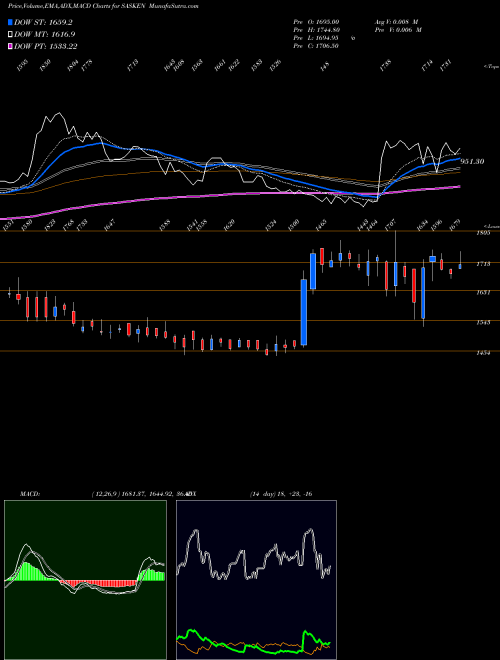Open the MACD histogram chart panel

pyautogui.click(x=85, y=580)
